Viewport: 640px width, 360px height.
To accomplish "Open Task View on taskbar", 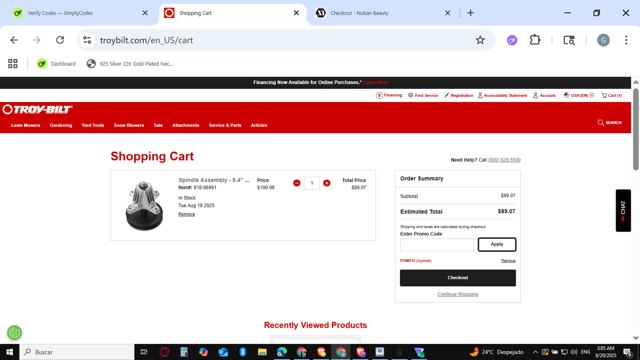I will point(144,352).
